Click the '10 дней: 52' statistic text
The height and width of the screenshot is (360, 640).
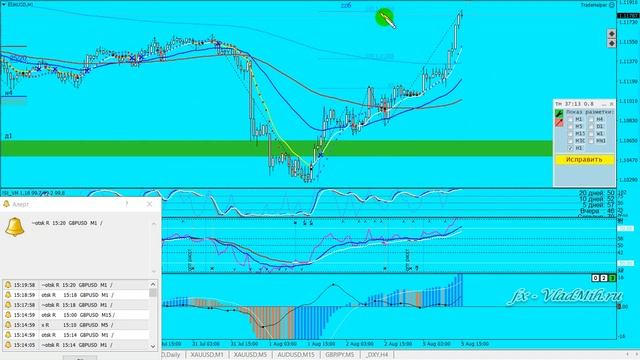pyautogui.click(x=597, y=199)
